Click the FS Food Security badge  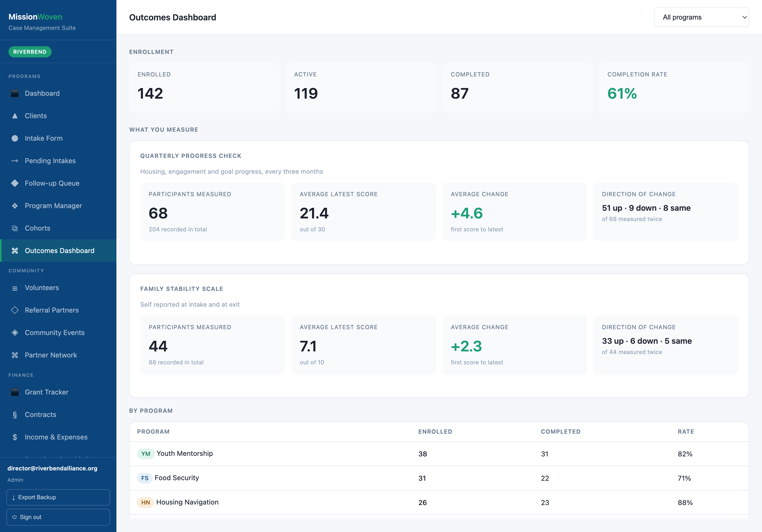[x=145, y=478]
